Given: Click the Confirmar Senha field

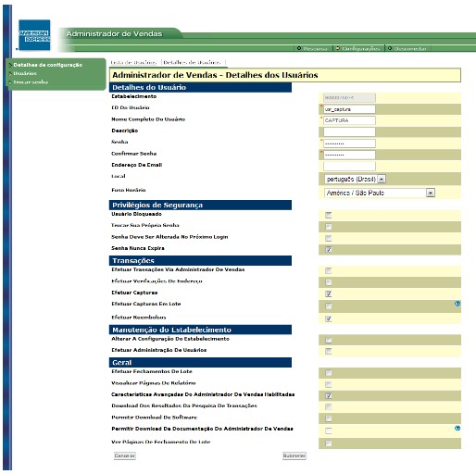Looking at the screenshot, I should click(x=349, y=155).
